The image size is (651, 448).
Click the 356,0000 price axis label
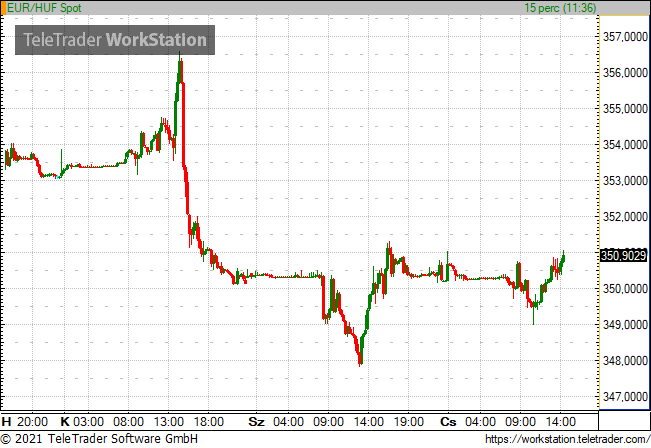click(x=625, y=73)
